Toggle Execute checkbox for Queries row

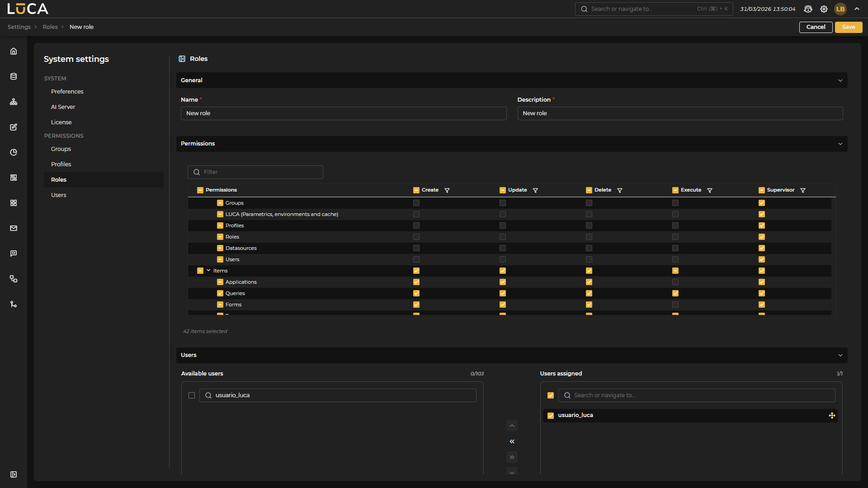tap(675, 293)
